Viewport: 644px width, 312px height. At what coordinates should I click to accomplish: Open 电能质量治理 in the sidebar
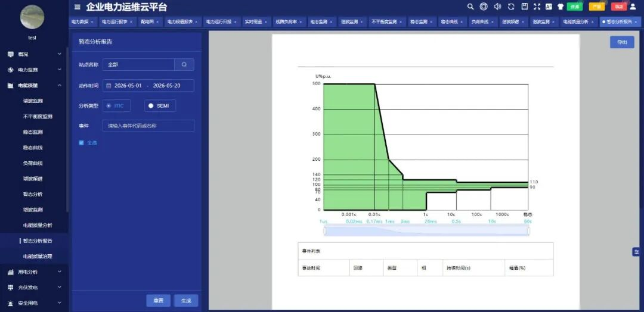point(38,256)
